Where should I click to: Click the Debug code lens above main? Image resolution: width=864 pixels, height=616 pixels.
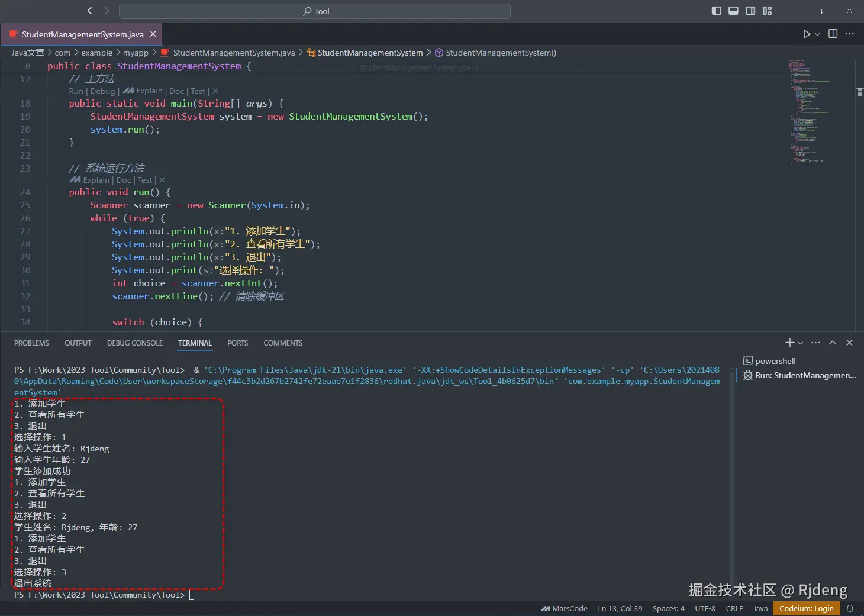102,91
